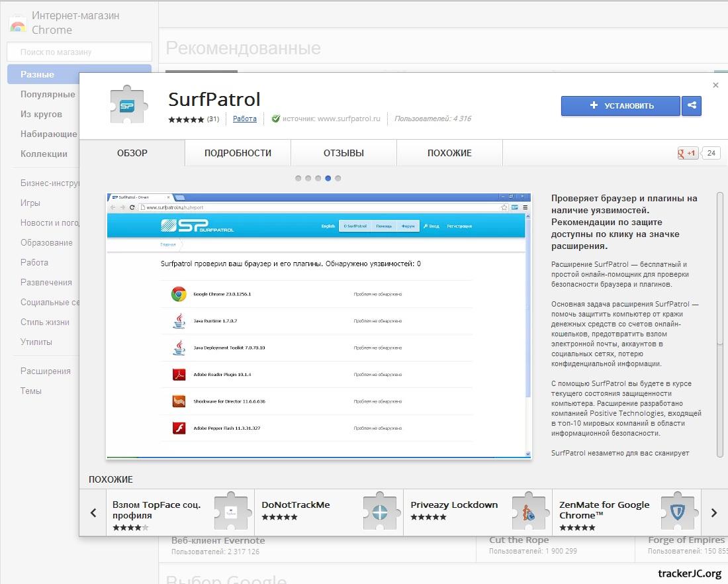Click the SurfPatrol report screenshot preview

[319, 326]
